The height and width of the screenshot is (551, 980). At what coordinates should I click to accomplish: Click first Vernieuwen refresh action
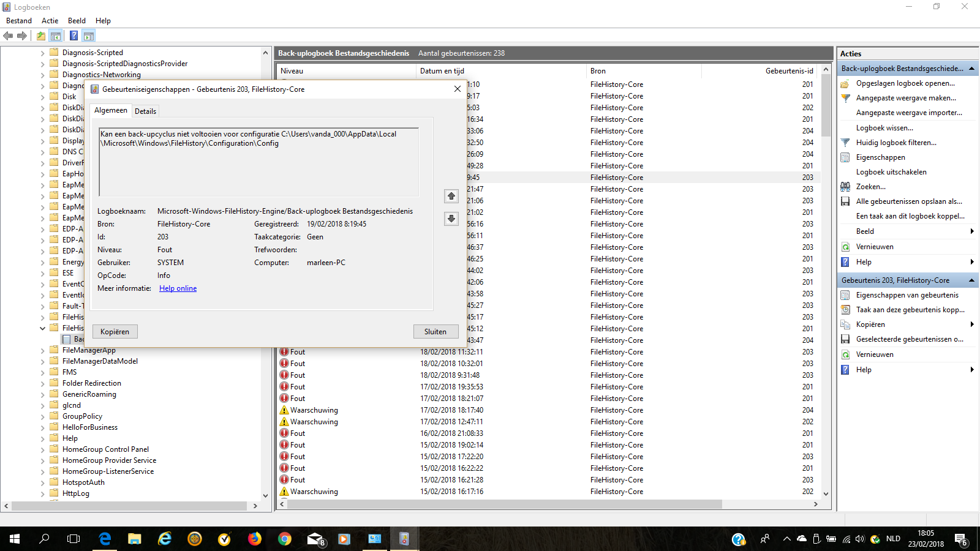tap(874, 247)
